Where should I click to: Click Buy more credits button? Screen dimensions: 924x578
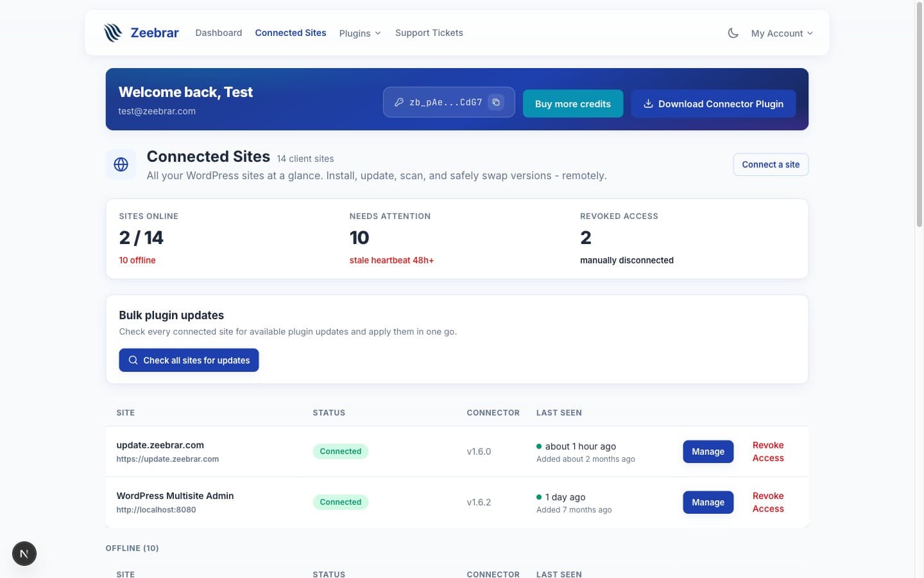[573, 103]
